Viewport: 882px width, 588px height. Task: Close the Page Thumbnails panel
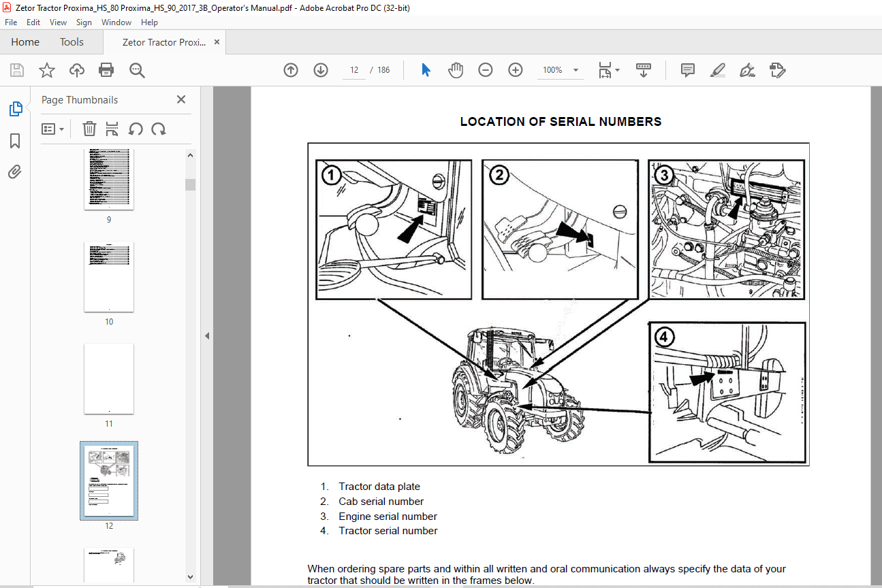pos(181,99)
